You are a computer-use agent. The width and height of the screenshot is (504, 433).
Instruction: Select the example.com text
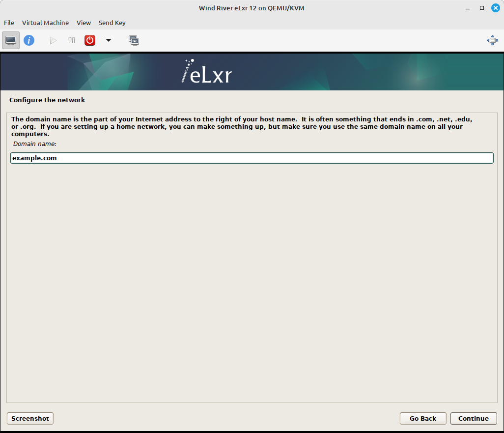34,158
